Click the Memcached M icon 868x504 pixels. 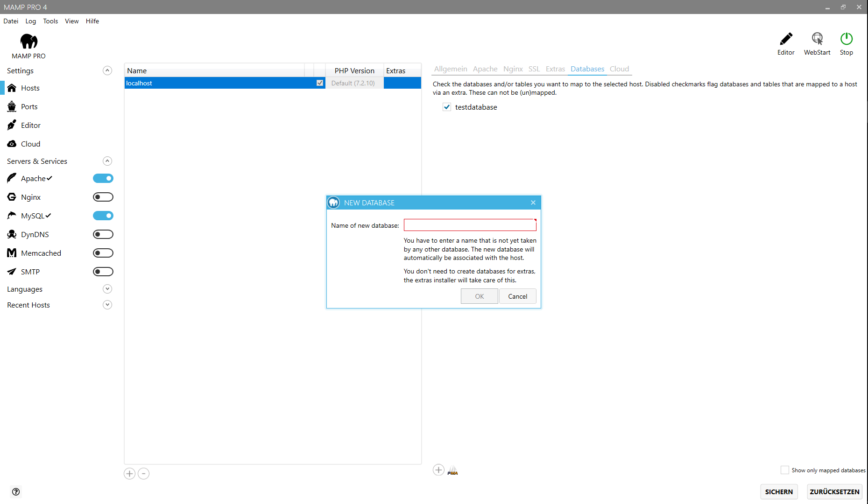pos(12,253)
